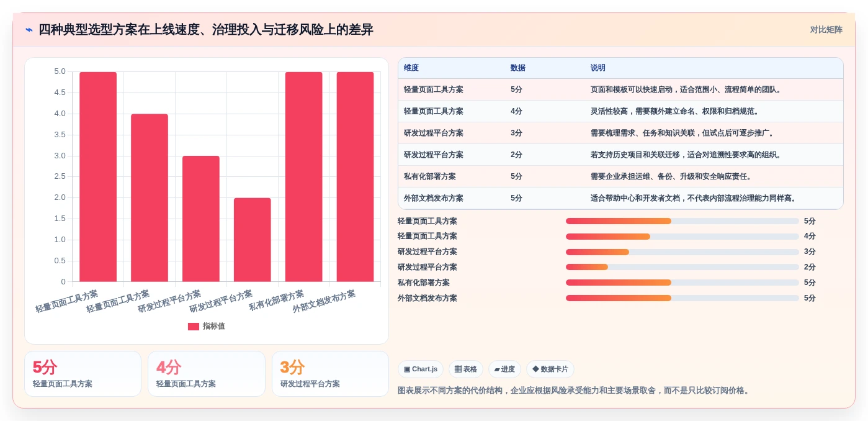
Task: Click the description '适合帮助中心和开发者文档…'
Action: (695, 199)
